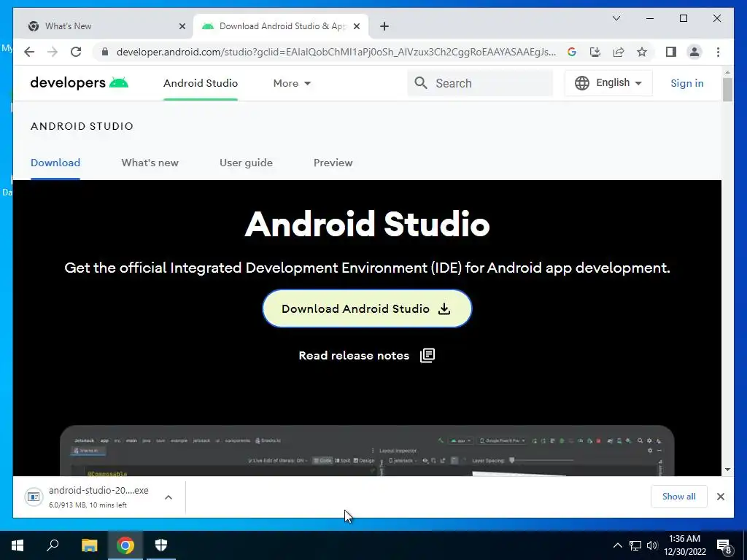Click the Android Studio IDE preview image

[x=367, y=451]
